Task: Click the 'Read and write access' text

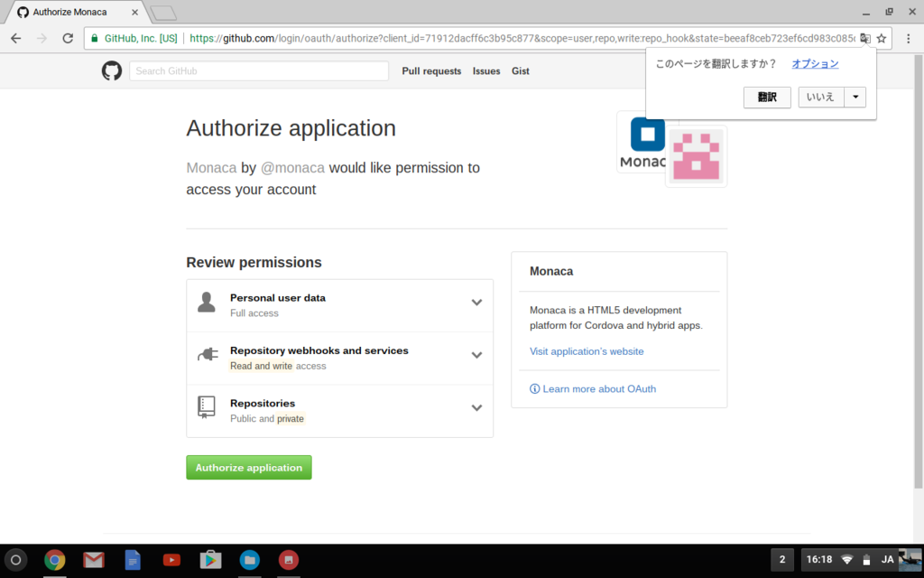Action: 278,367
